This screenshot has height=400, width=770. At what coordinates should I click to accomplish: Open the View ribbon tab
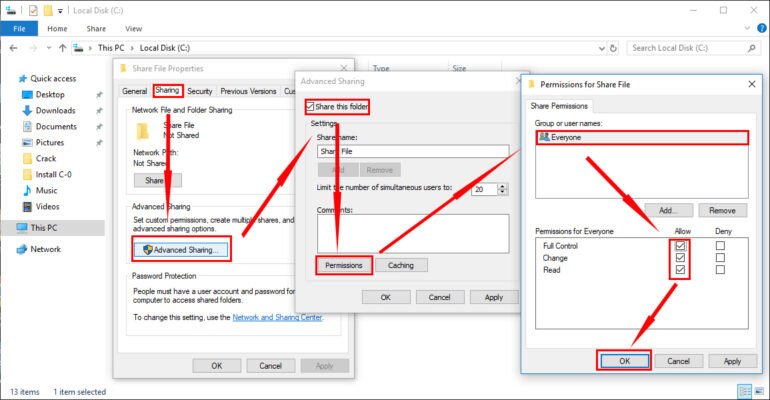point(133,29)
